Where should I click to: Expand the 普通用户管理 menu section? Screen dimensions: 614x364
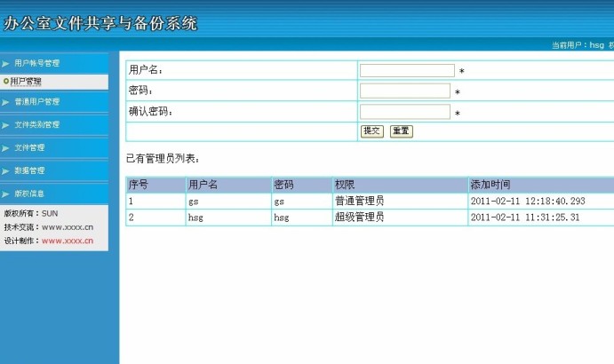point(37,102)
